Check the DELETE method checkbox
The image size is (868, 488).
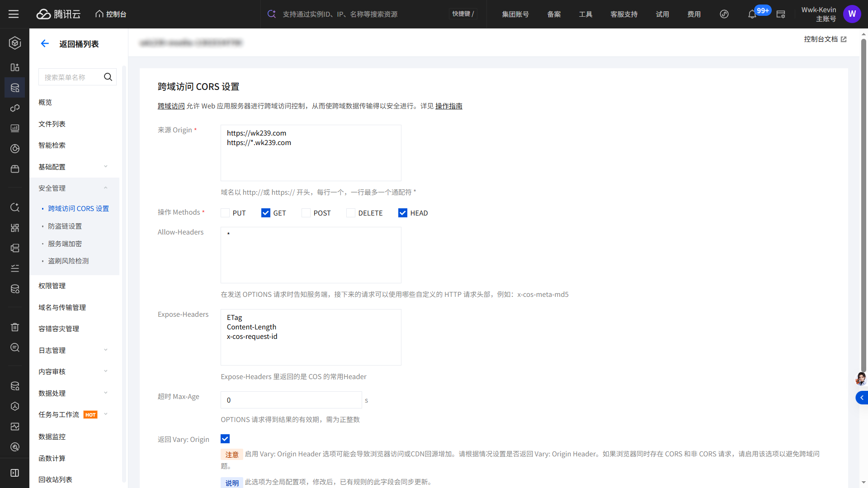351,213
